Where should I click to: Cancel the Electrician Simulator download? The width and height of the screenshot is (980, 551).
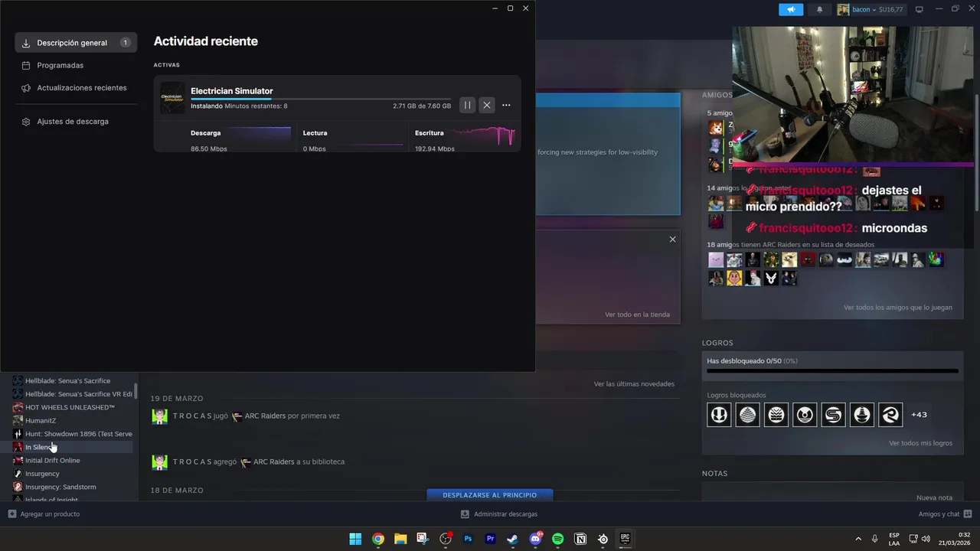pyautogui.click(x=487, y=106)
